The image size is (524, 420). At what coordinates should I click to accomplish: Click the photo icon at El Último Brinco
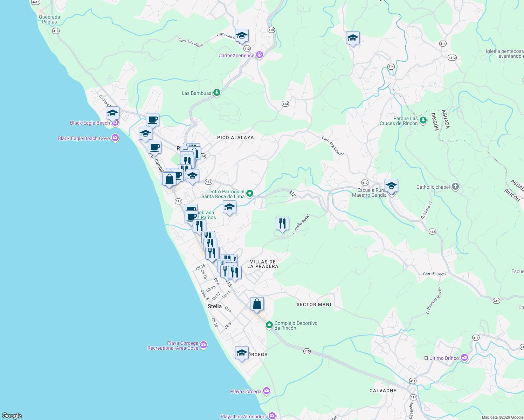tap(464, 358)
